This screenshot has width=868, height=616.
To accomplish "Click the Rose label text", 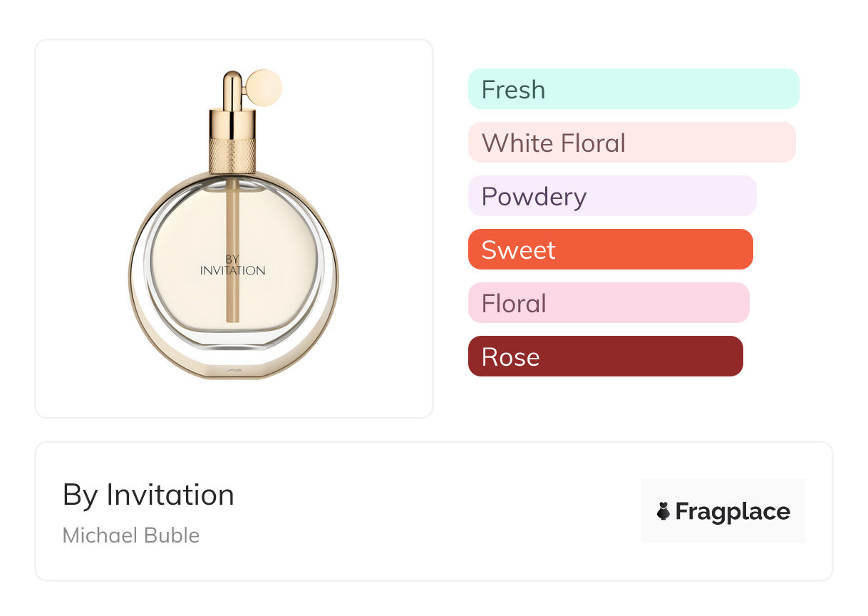I will 510,357.
